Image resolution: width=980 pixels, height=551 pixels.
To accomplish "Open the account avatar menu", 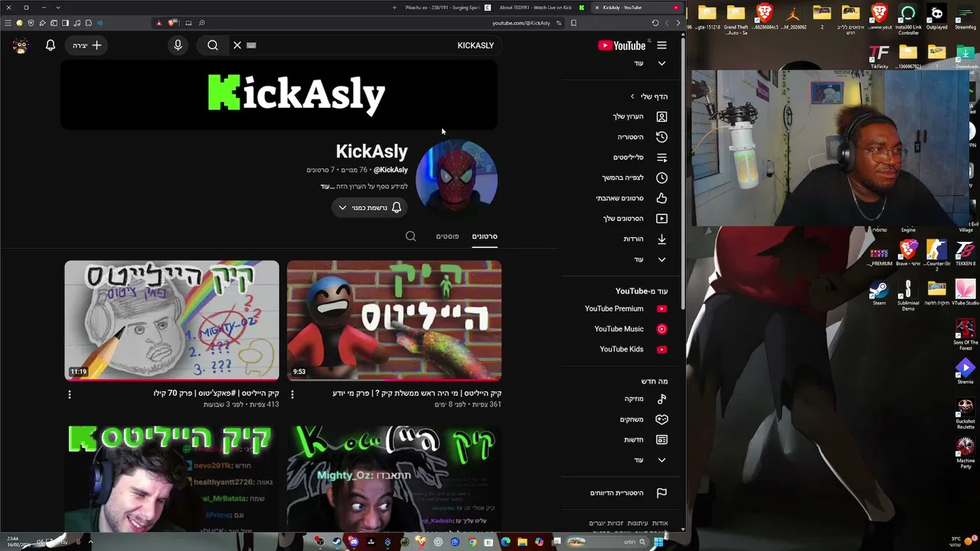I will (21, 45).
